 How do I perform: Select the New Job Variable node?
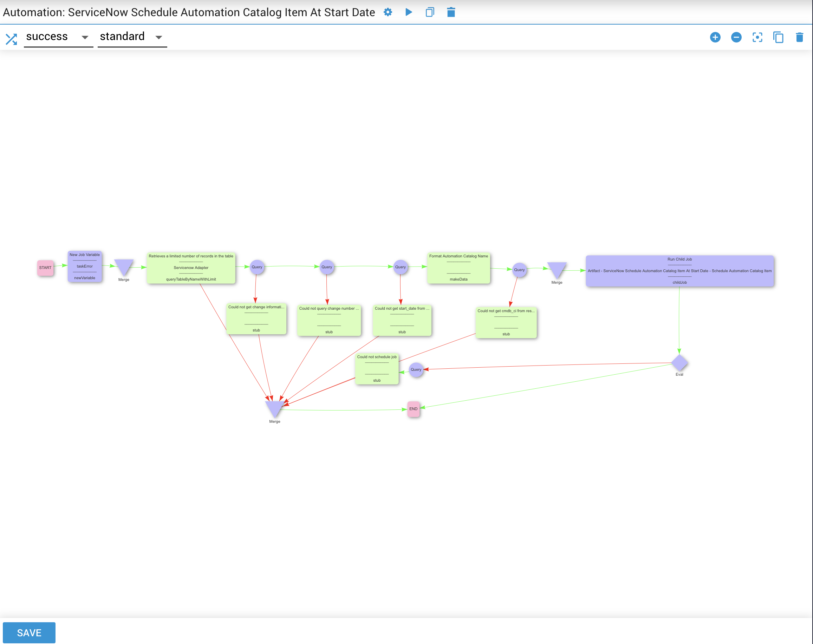(84, 266)
